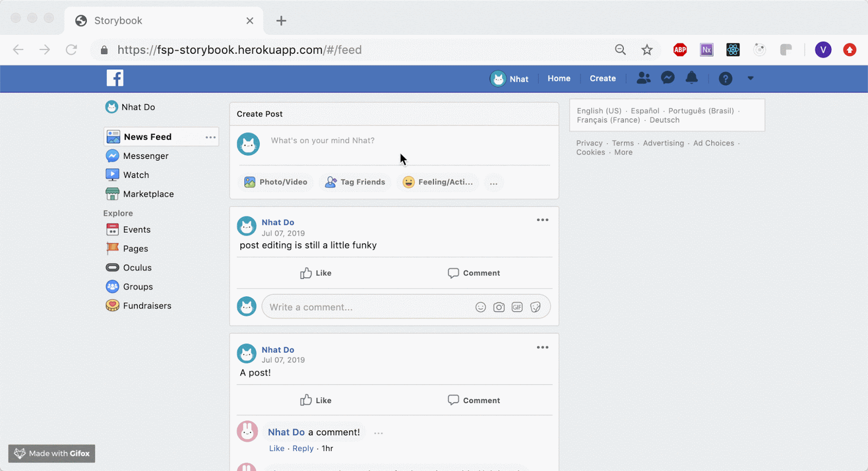The height and width of the screenshot is (471, 868).
Task: Bookmark page with star icon
Action: pos(647,50)
